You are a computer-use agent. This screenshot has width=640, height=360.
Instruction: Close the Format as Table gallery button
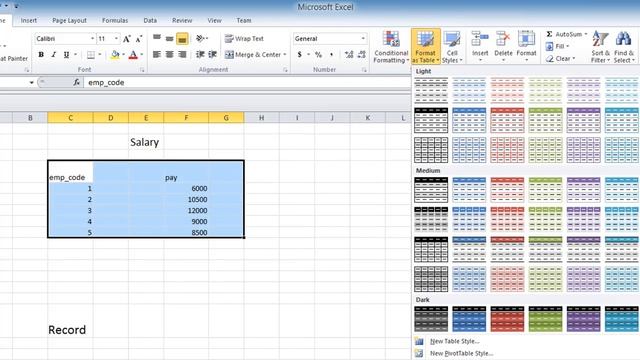tap(425, 47)
